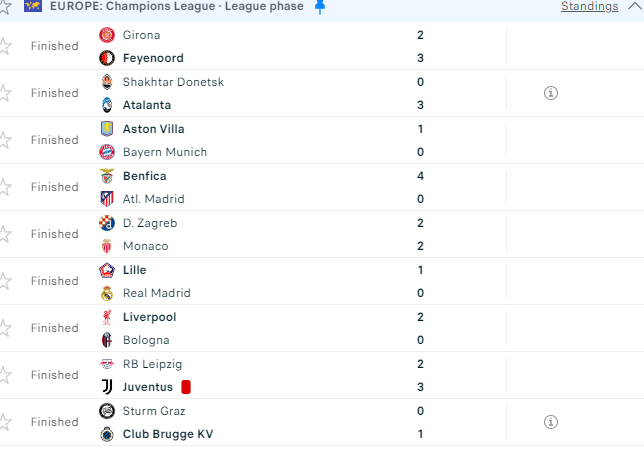Click the Girona team crest

pos(107,35)
